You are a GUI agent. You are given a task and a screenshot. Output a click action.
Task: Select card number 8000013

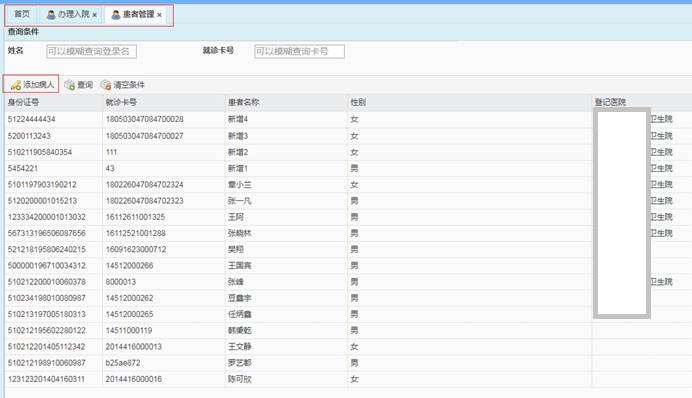(120, 282)
